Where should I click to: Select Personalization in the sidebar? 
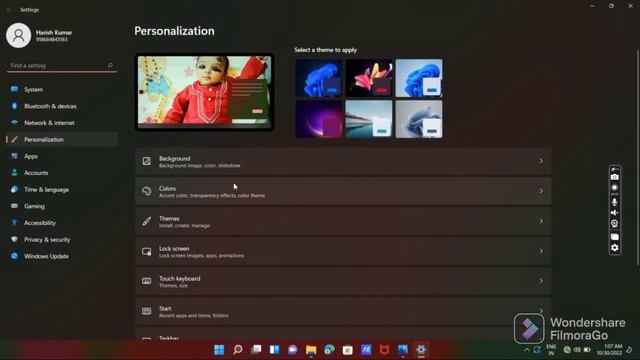62,140
